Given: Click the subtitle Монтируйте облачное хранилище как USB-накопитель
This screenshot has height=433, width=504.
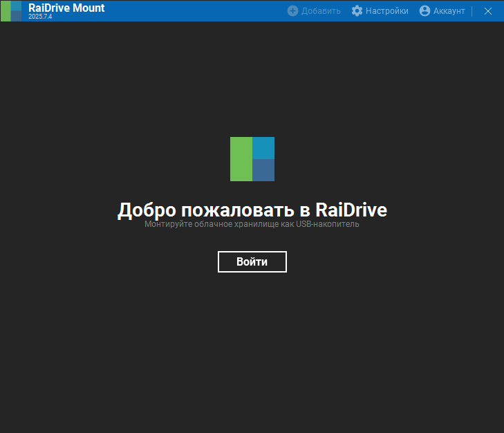Looking at the screenshot, I should coord(252,224).
